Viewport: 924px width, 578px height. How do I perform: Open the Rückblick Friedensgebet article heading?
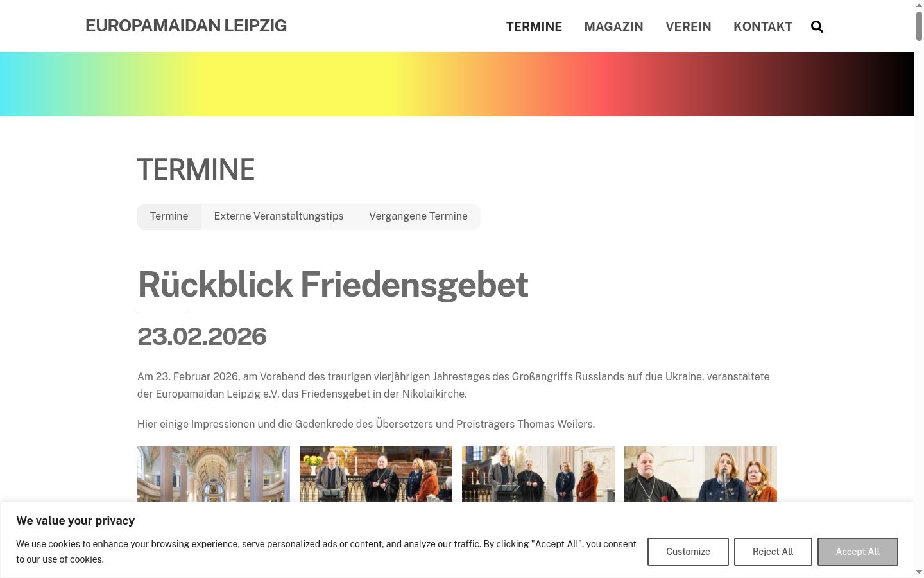(x=332, y=285)
